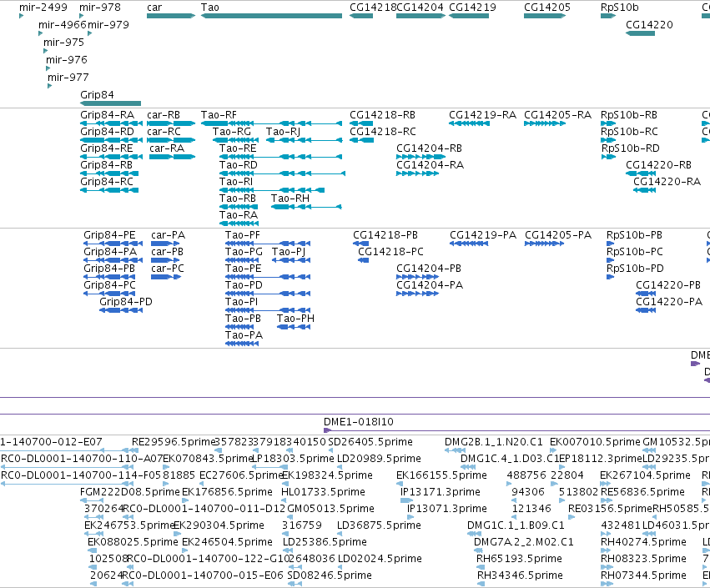
Task: Select the CG14220 gene glyph
Action: click(640, 33)
